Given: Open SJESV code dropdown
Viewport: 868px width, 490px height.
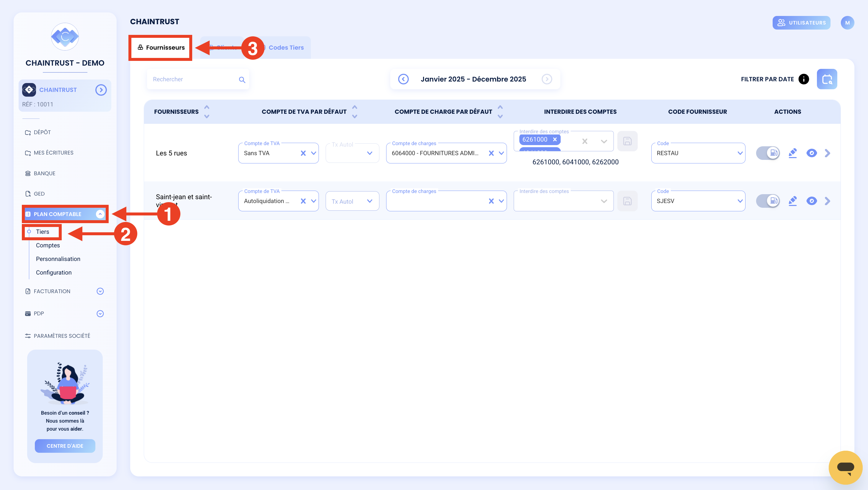Looking at the screenshot, I should pos(740,201).
